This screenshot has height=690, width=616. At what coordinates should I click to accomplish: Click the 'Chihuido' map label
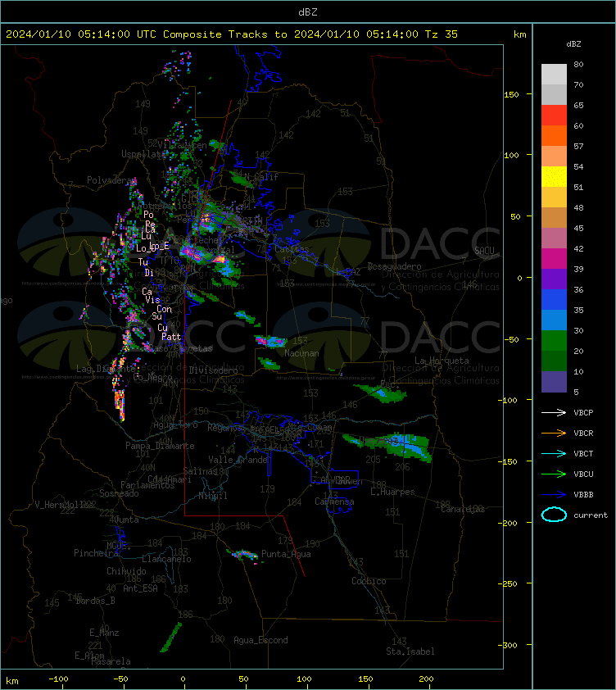tap(126, 570)
